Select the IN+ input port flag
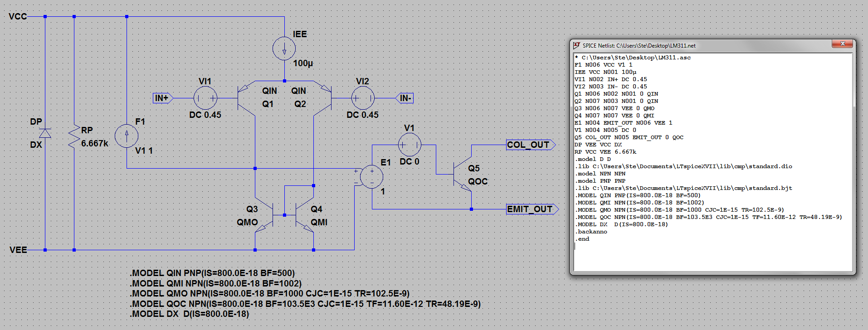This screenshot has width=868, height=330. pyautogui.click(x=163, y=98)
